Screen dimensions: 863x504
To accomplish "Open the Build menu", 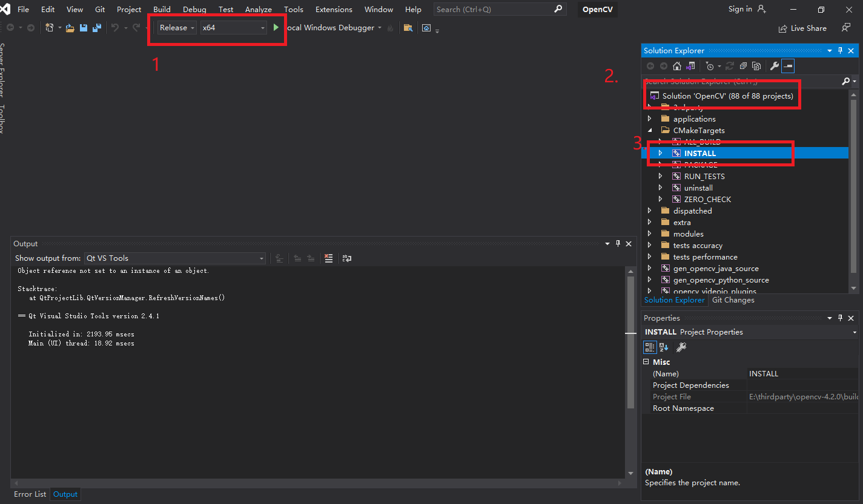I will point(162,9).
